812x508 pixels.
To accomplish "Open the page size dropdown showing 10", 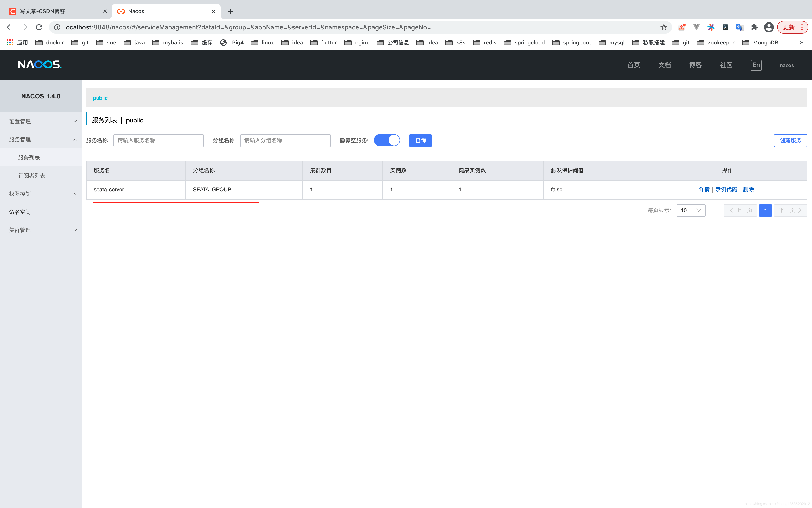I will tap(691, 210).
